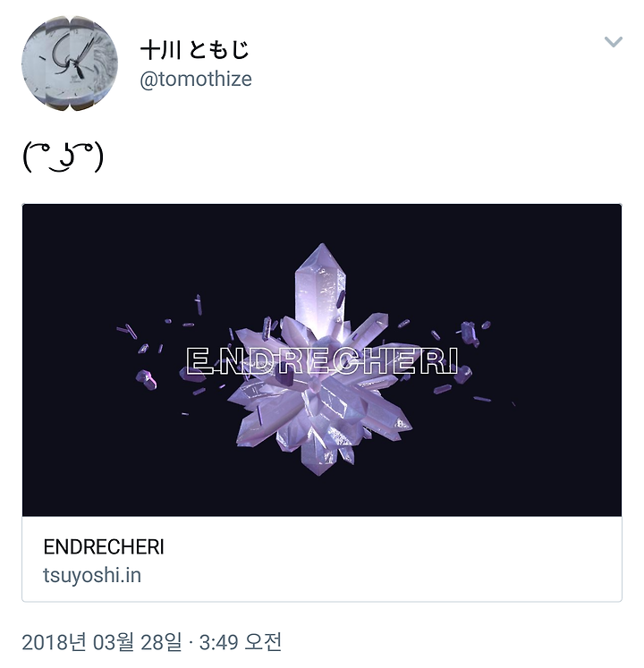Image resolution: width=644 pixels, height=668 pixels.
Task: Open the 2018년 03월 28일 timestamp
Action: (x=102, y=642)
